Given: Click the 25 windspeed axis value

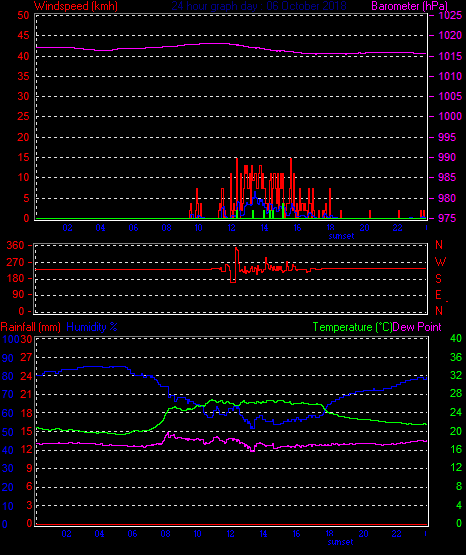Looking at the screenshot, I should coord(23,116).
